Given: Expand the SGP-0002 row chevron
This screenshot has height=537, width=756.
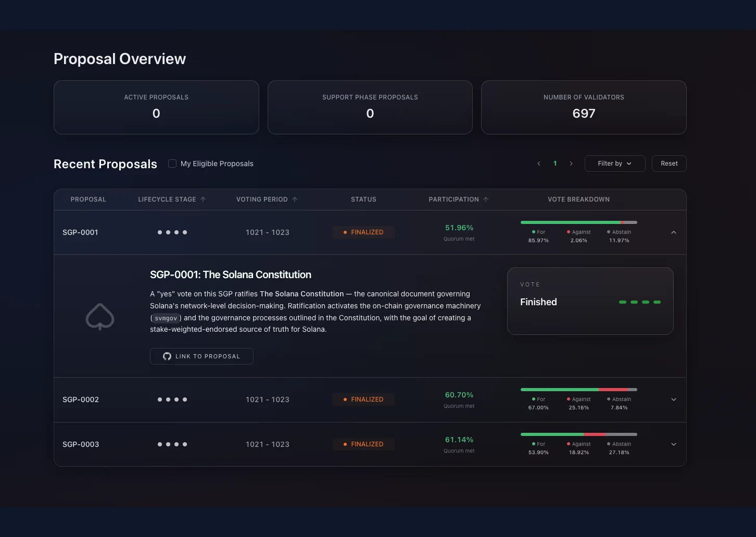Looking at the screenshot, I should click(674, 399).
